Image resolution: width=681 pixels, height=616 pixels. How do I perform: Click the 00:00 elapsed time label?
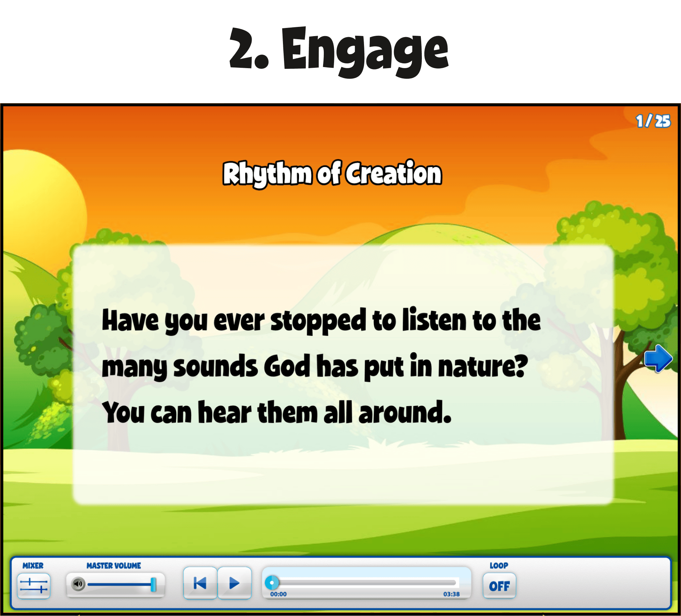click(278, 594)
